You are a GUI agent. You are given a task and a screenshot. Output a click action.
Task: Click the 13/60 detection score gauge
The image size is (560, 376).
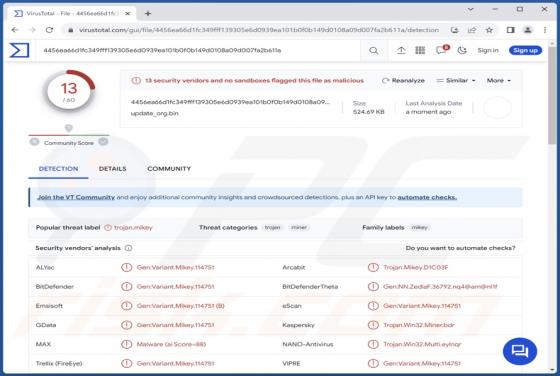(69, 92)
